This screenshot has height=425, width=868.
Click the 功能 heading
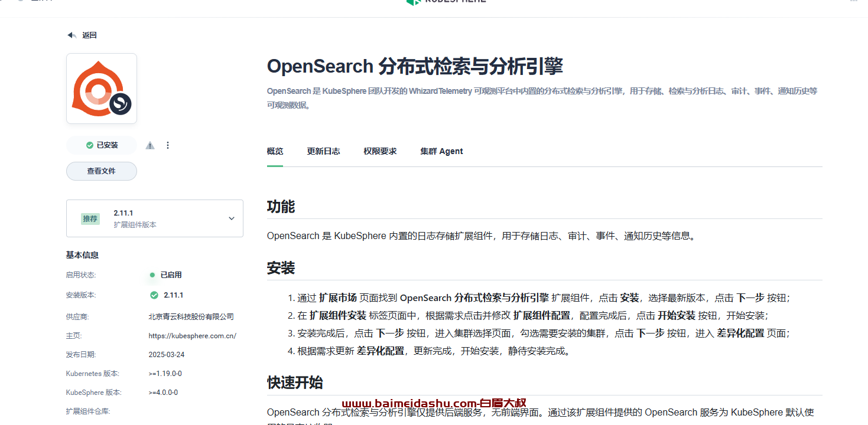pyautogui.click(x=281, y=207)
